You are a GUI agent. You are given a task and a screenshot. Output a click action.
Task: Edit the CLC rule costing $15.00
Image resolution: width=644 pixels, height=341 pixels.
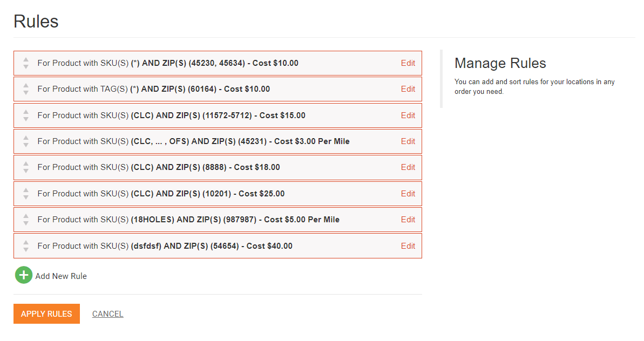pyautogui.click(x=408, y=115)
